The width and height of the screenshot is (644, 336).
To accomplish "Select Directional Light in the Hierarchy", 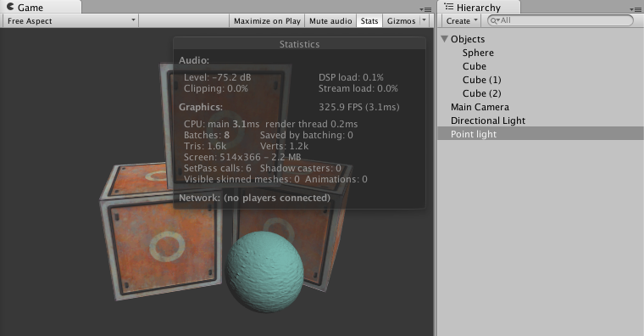I will (488, 120).
